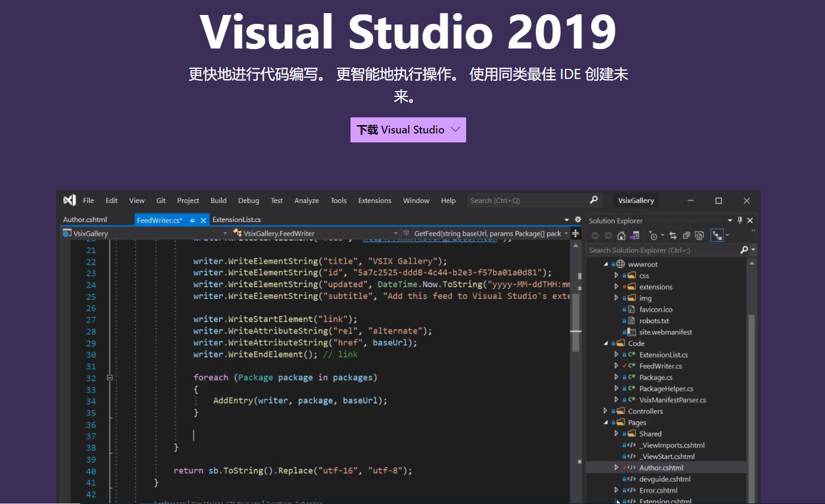Select robots.txt in Solution Explorer
The height and width of the screenshot is (504, 825).
click(x=654, y=321)
